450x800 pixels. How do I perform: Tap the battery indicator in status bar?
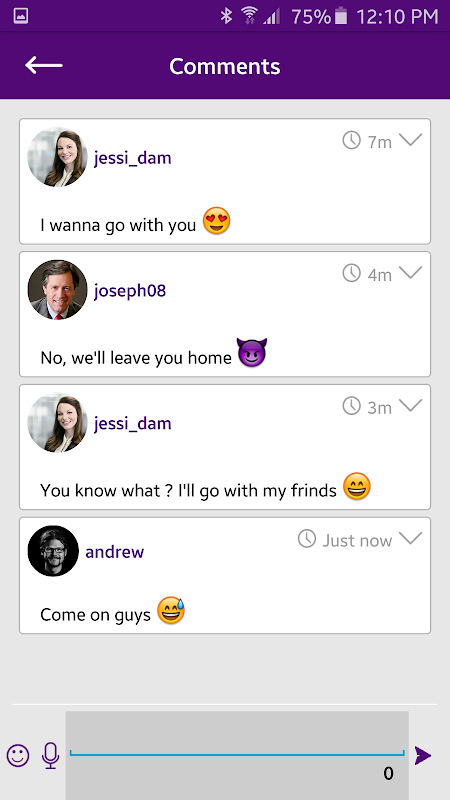coord(341,16)
